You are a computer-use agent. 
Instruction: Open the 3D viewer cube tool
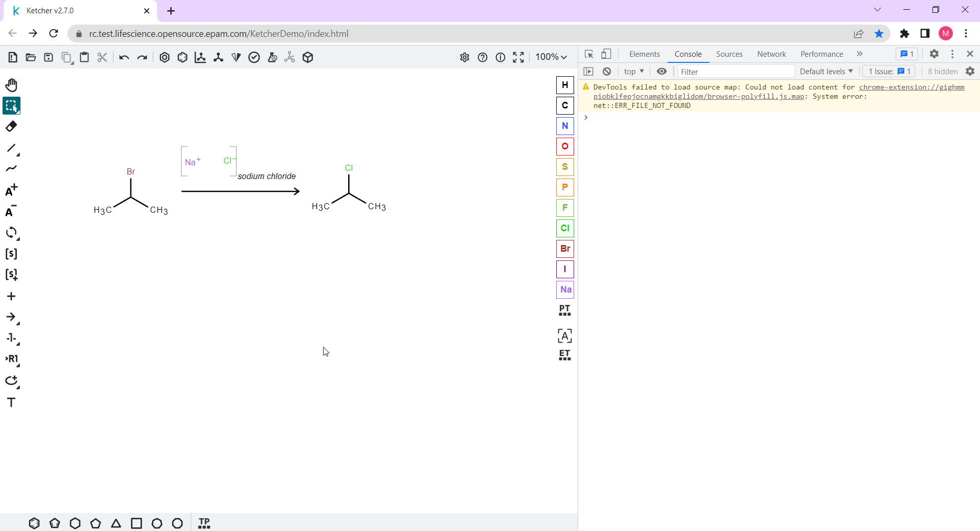pyautogui.click(x=307, y=57)
